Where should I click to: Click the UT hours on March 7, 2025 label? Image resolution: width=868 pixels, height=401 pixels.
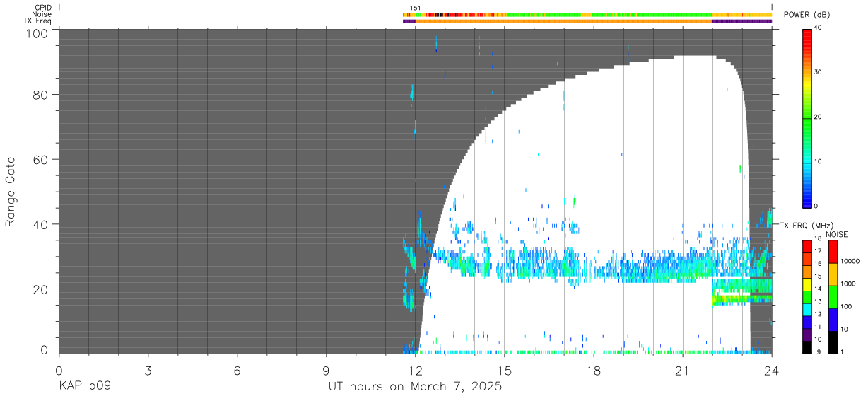click(x=415, y=387)
